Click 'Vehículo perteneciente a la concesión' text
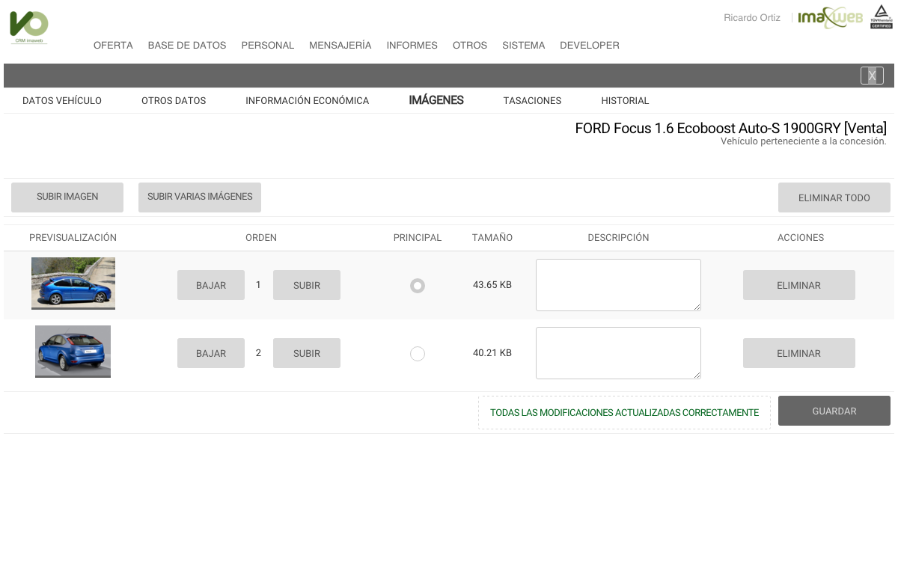Viewport: 898px width, 588px height. [x=804, y=141]
